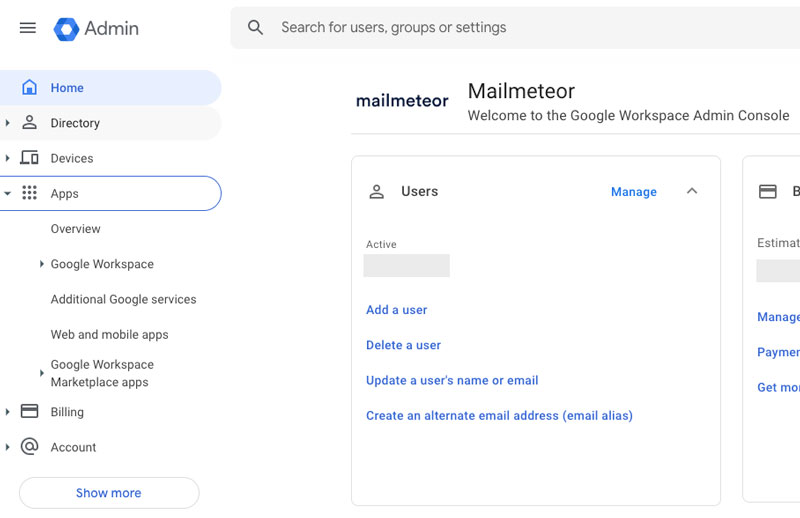Collapse the Apps section arrow
800x518 pixels.
click(7, 193)
